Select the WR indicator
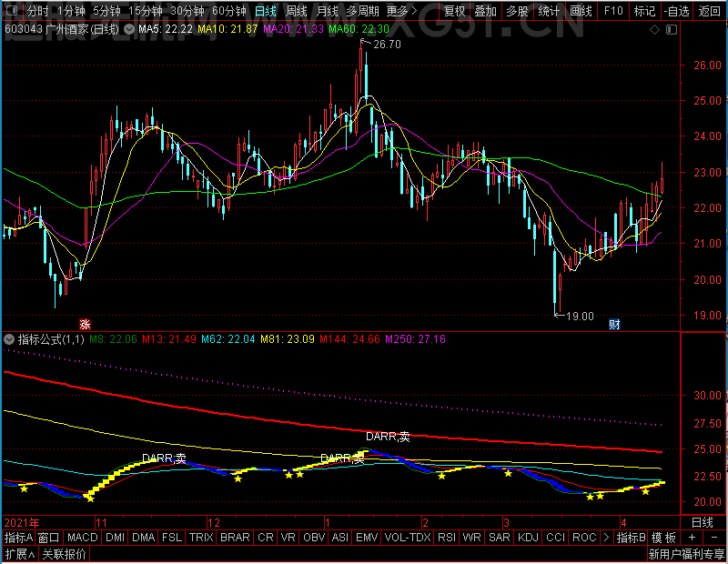 472,538
